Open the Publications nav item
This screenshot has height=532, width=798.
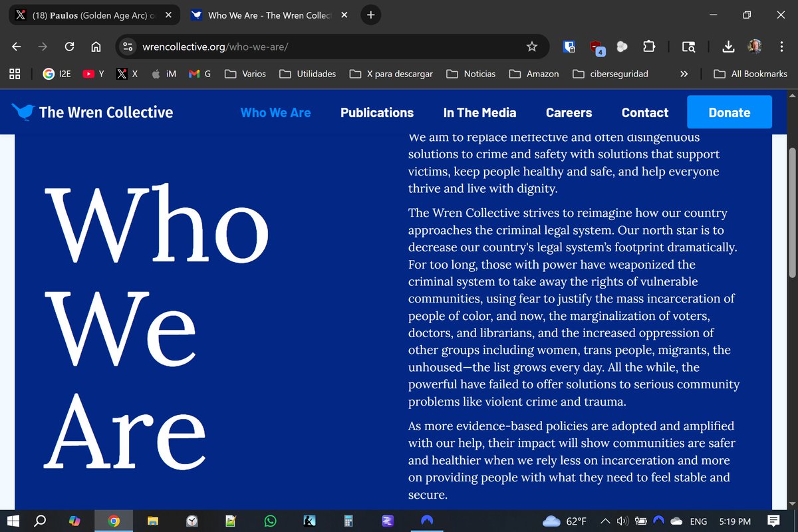pyautogui.click(x=377, y=112)
